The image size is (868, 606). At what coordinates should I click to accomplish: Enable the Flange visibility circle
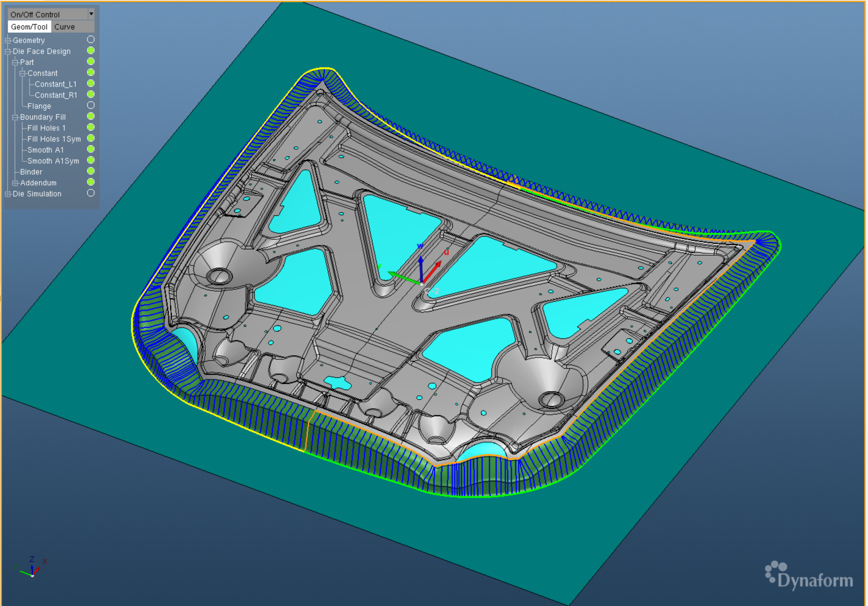point(90,106)
